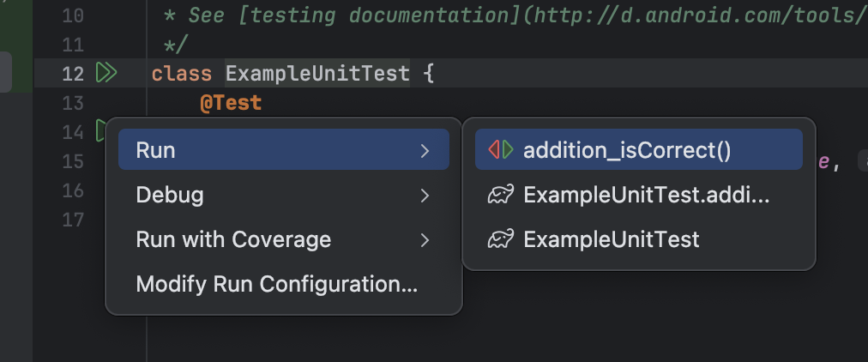Screen dimensions: 868x362
Task: Click the partially hidden run icon on line 14
Action: 99,131
